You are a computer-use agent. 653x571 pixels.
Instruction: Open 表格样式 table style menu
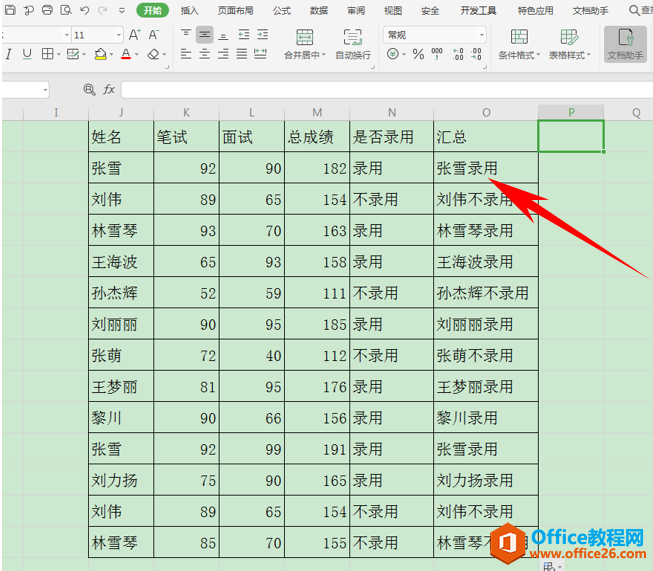(569, 44)
